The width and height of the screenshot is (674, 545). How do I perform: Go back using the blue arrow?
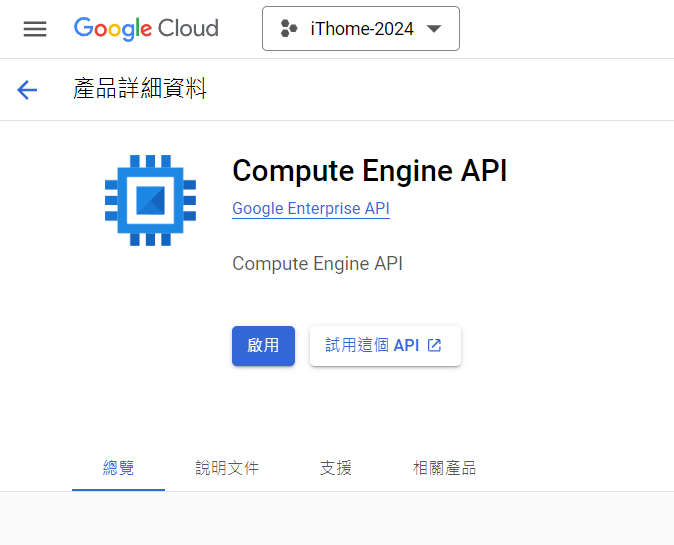tap(27, 90)
